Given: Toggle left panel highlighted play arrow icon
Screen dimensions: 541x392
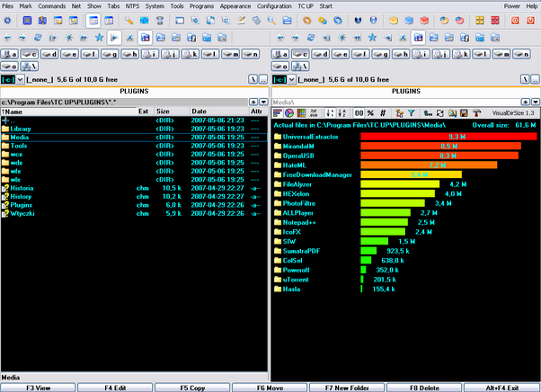Looking at the screenshot, I should [x=114, y=38].
